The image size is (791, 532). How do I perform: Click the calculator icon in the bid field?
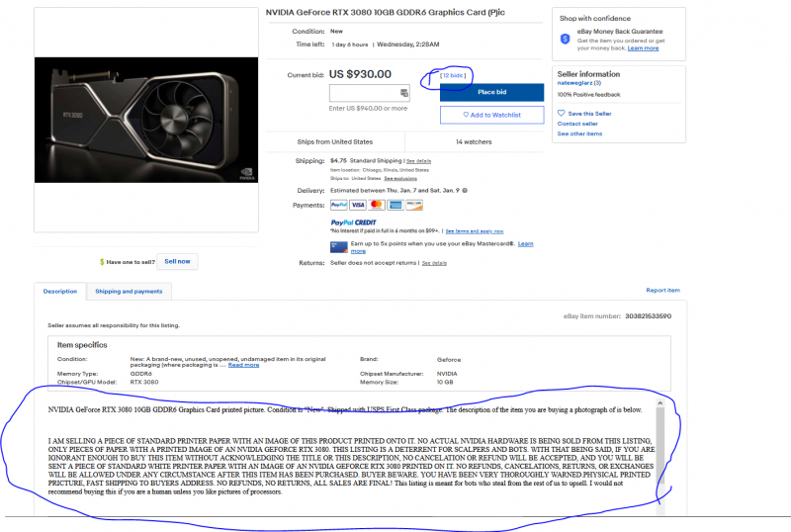pos(403,93)
